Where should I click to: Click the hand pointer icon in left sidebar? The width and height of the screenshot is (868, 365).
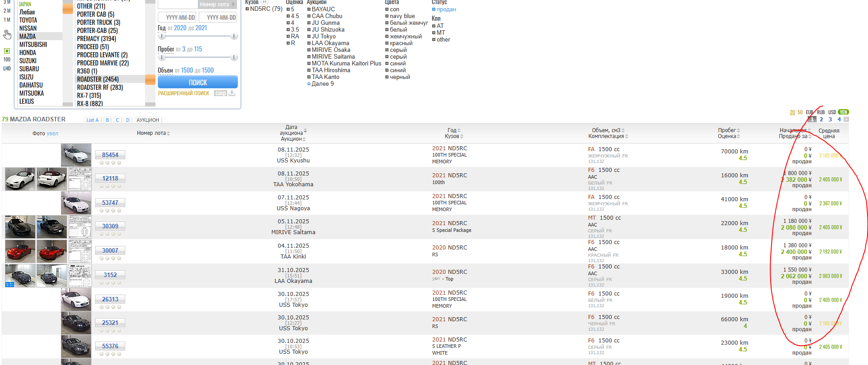point(7,35)
